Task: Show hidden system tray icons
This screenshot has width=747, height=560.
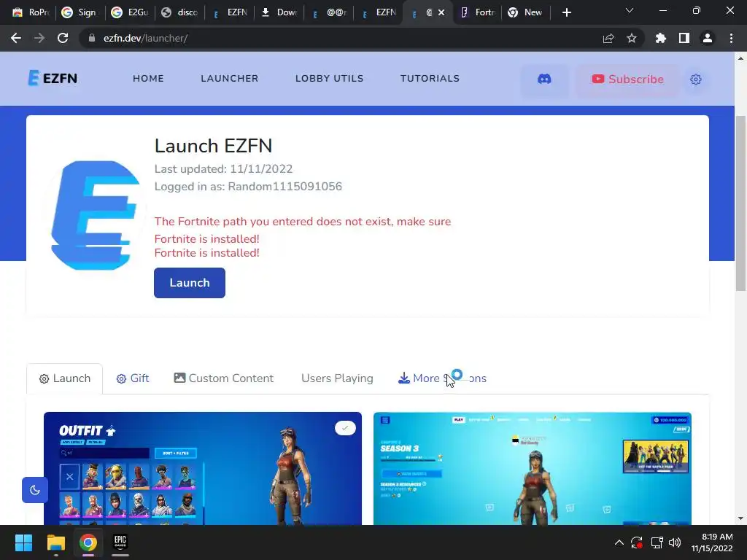Action: [619, 542]
